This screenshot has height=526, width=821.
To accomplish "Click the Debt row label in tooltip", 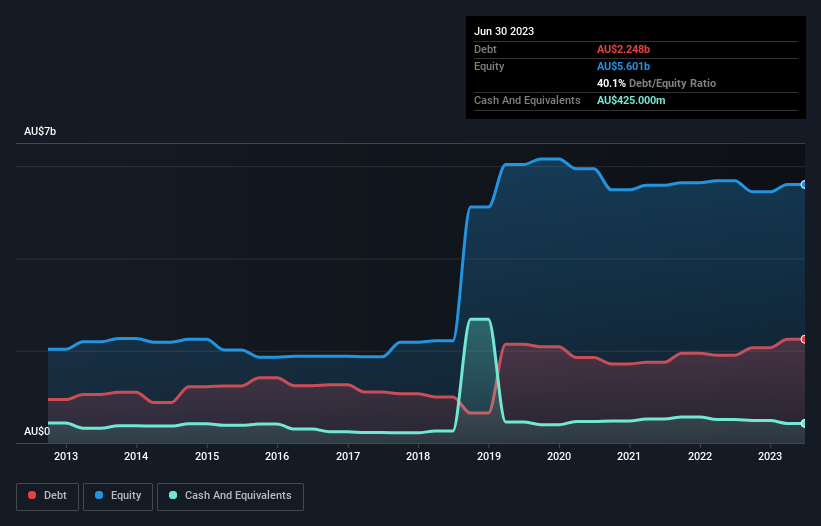I will pos(485,49).
